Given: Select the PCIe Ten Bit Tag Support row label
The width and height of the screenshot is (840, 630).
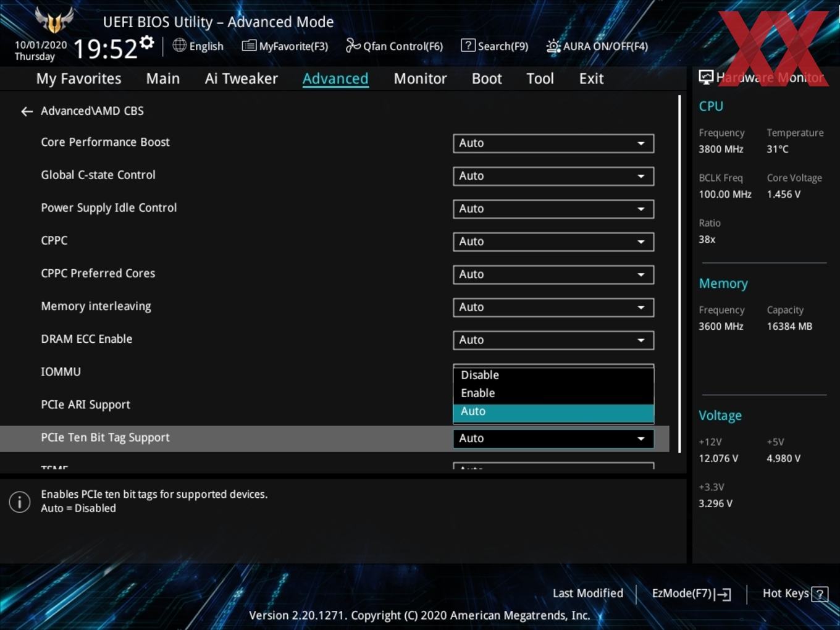Looking at the screenshot, I should pos(105,437).
